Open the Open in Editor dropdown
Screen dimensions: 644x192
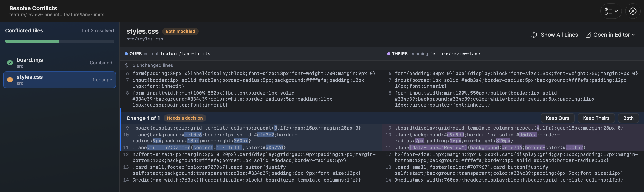tap(610, 35)
